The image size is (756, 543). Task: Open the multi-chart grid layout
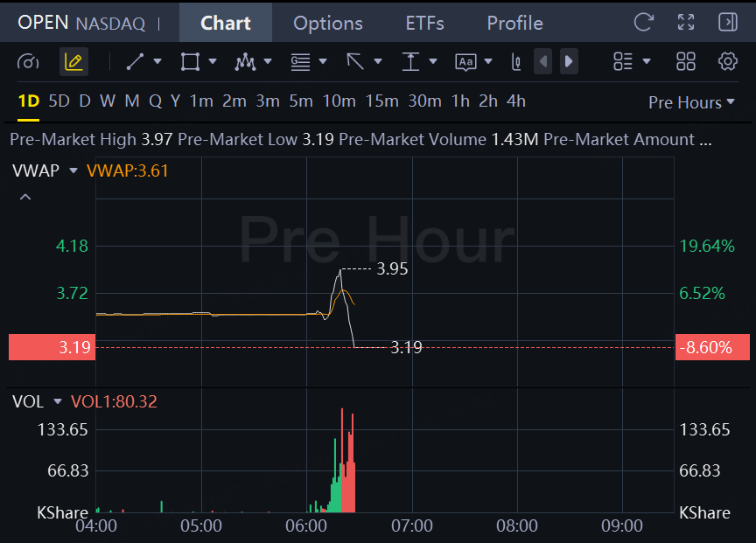click(x=686, y=62)
